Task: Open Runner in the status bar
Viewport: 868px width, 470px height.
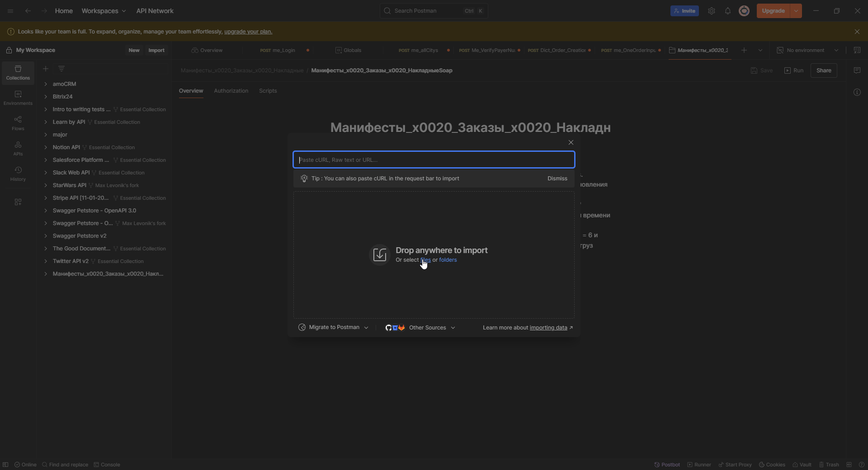Action: tap(699, 465)
